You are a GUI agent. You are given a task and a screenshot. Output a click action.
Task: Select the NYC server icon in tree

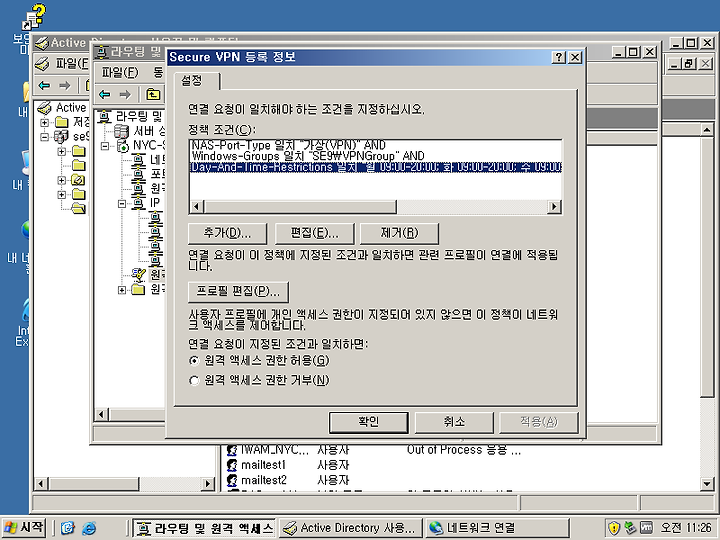pos(122,146)
